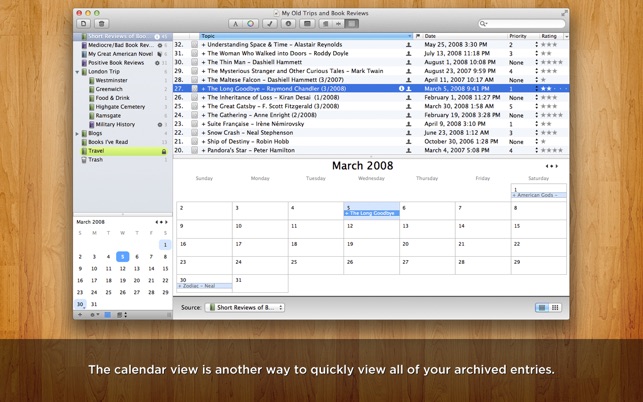Screen dimensions: 643x402
Task: Open the American Gods calendar event
Action: pyautogui.click(x=538, y=195)
